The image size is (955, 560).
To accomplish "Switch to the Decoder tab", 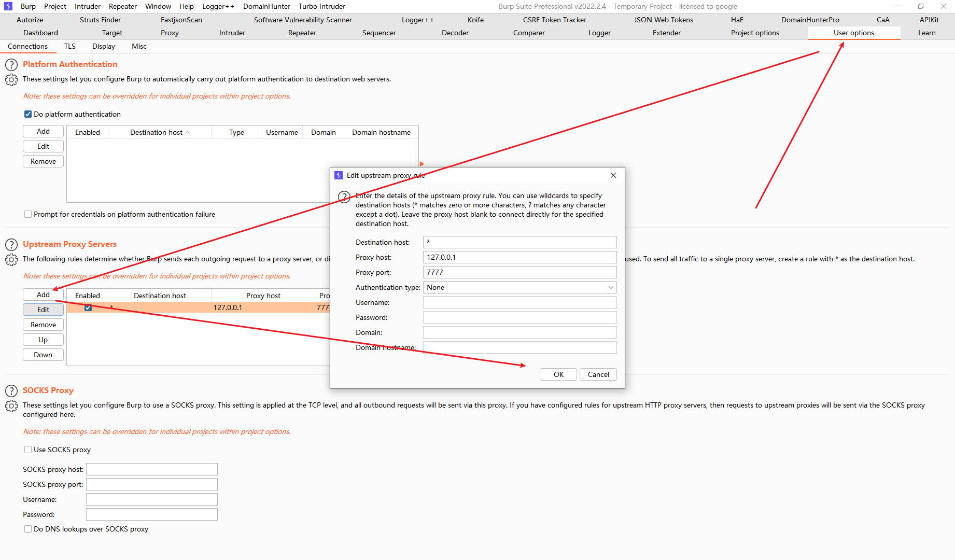I will click(455, 33).
